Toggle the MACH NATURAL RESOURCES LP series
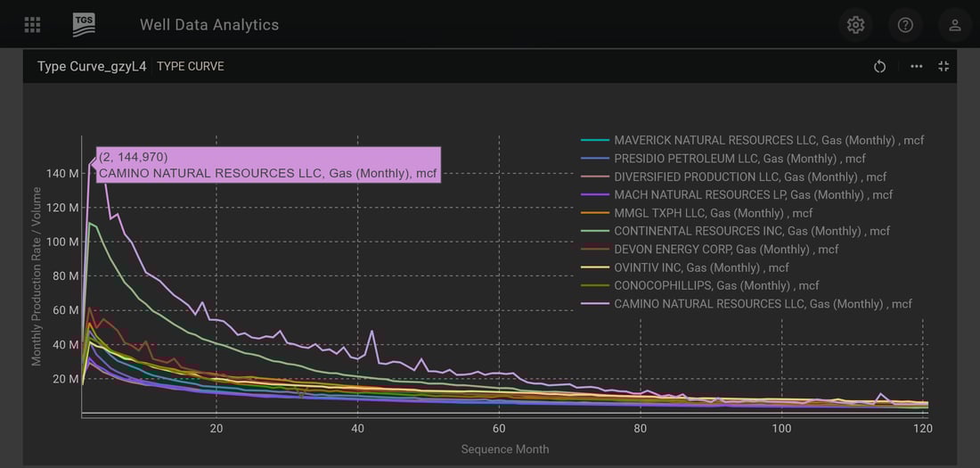The width and height of the screenshot is (980, 468). (753, 194)
